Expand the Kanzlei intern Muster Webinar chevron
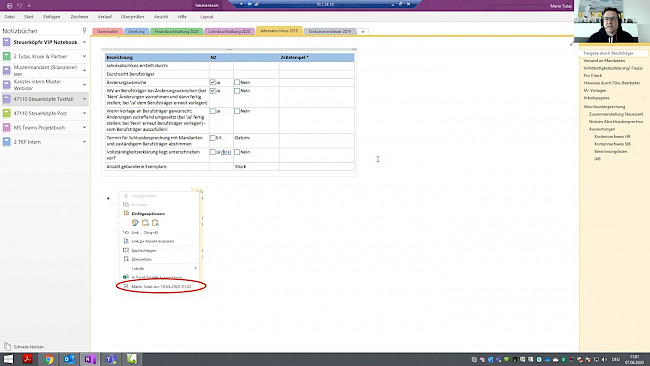 [84, 85]
